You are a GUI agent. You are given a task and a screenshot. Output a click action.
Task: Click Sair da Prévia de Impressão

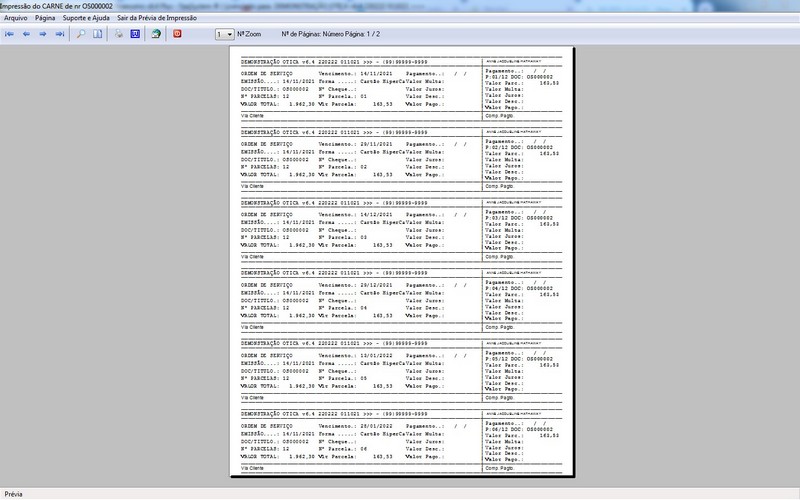pyautogui.click(x=157, y=18)
